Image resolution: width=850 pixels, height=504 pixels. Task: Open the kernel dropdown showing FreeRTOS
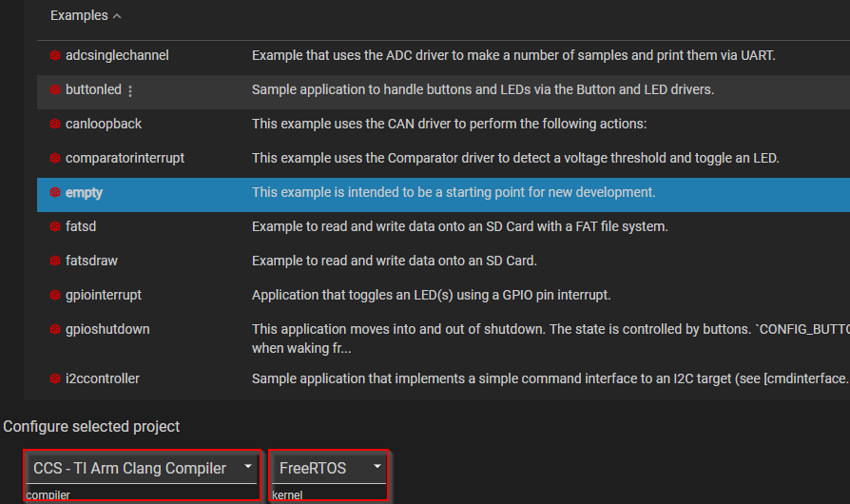pos(329,468)
